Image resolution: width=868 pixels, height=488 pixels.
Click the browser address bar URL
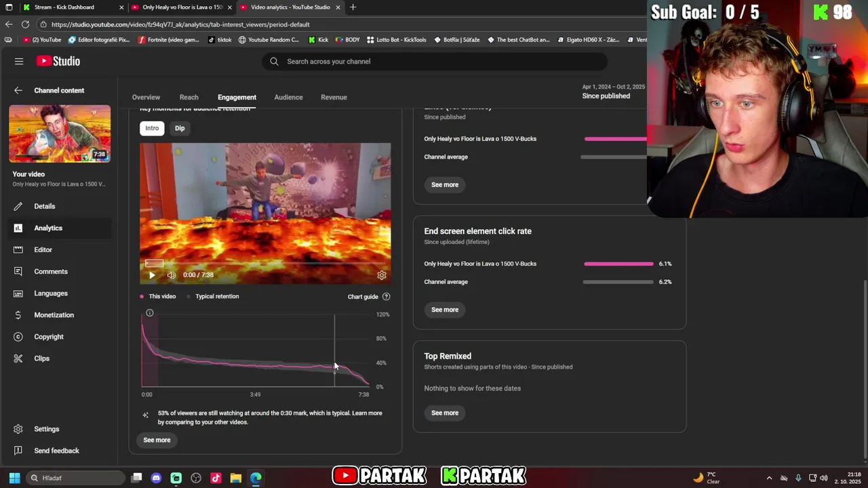pyautogui.click(x=180, y=24)
